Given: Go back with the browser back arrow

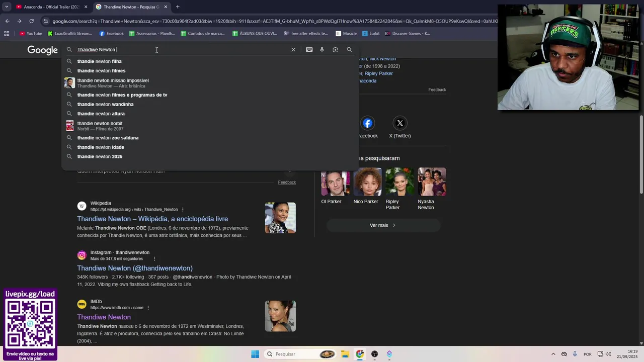Looking at the screenshot, I should click(x=7, y=21).
